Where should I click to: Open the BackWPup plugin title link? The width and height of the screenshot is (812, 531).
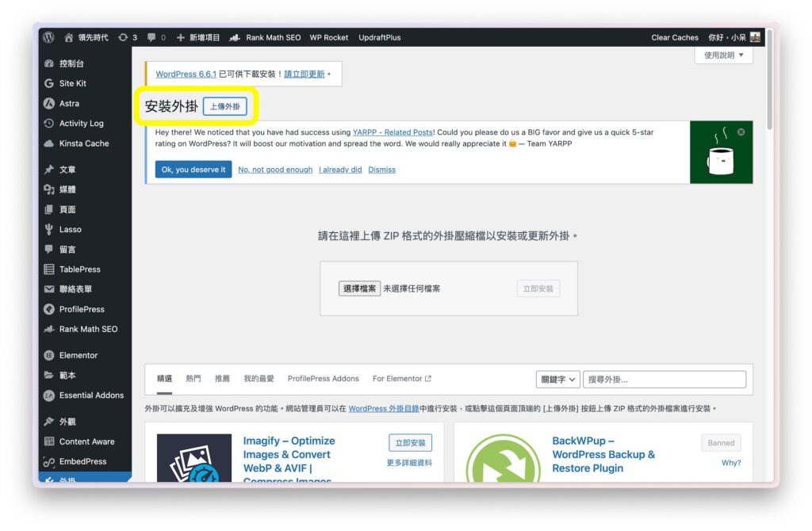click(x=603, y=454)
